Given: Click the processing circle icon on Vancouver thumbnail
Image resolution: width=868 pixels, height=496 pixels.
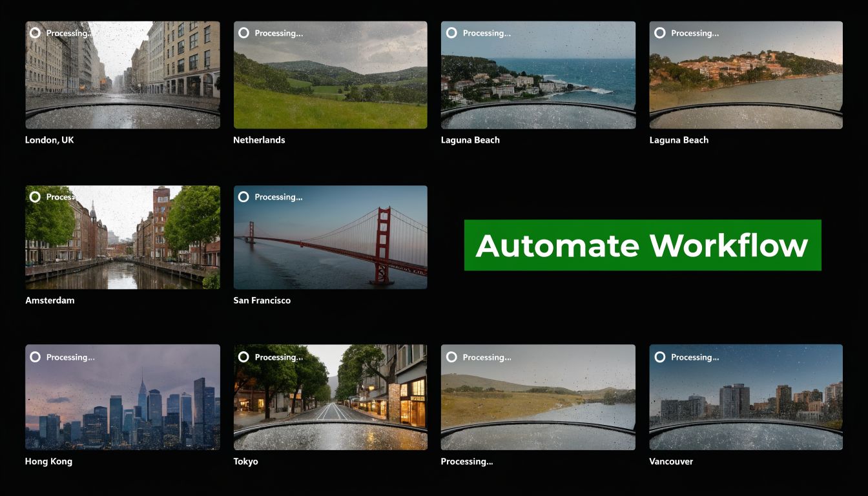Looking at the screenshot, I should (659, 357).
